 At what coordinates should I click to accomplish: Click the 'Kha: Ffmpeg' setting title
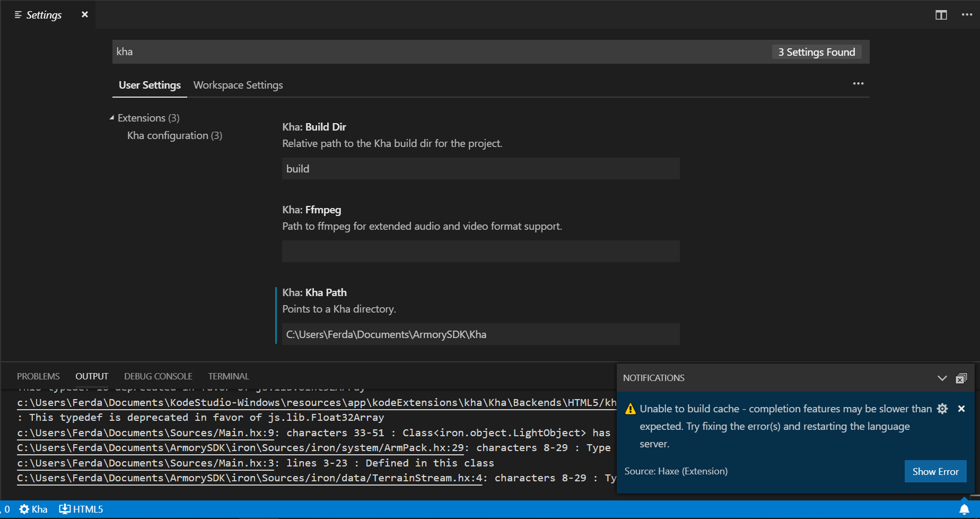click(x=312, y=210)
